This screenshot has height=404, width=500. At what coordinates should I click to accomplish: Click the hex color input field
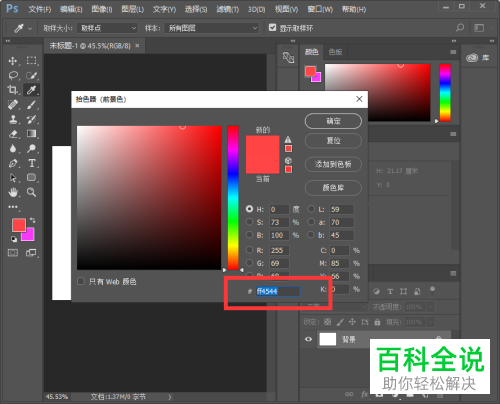pyautogui.click(x=278, y=291)
